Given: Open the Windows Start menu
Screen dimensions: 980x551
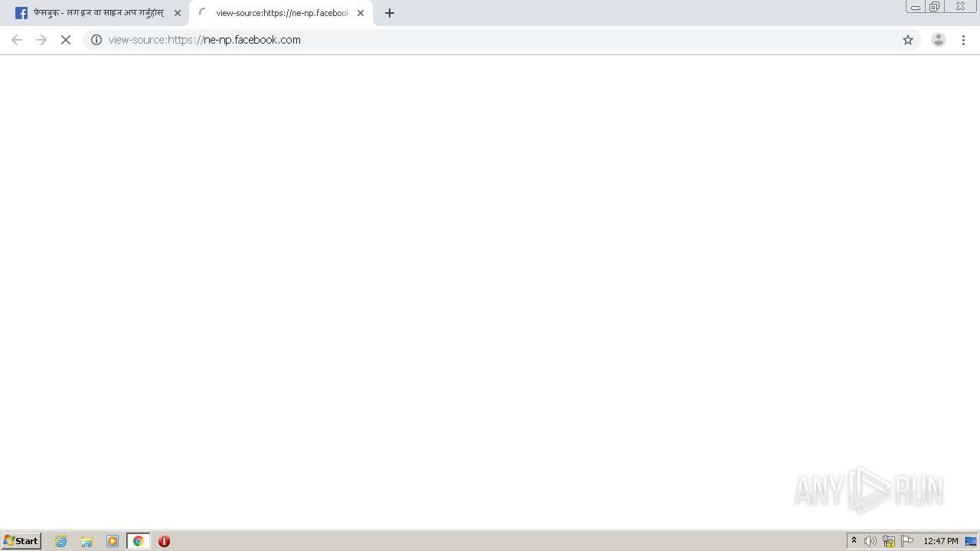Looking at the screenshot, I should pyautogui.click(x=21, y=541).
